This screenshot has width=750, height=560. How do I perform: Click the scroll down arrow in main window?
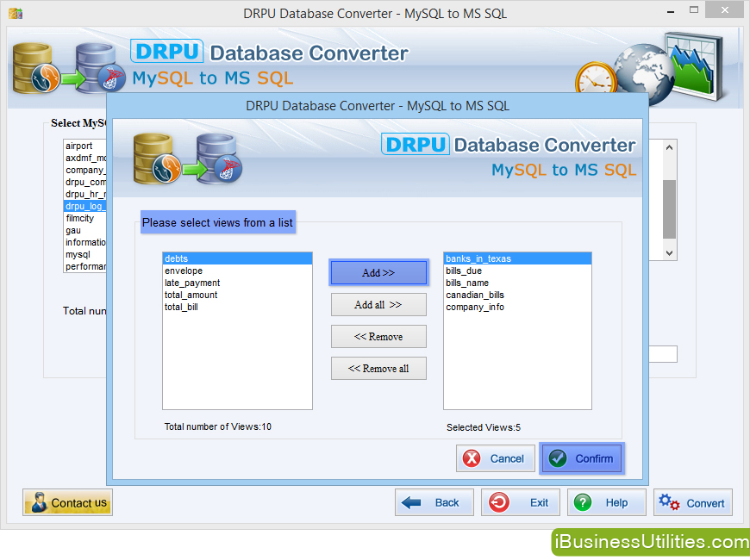669,253
